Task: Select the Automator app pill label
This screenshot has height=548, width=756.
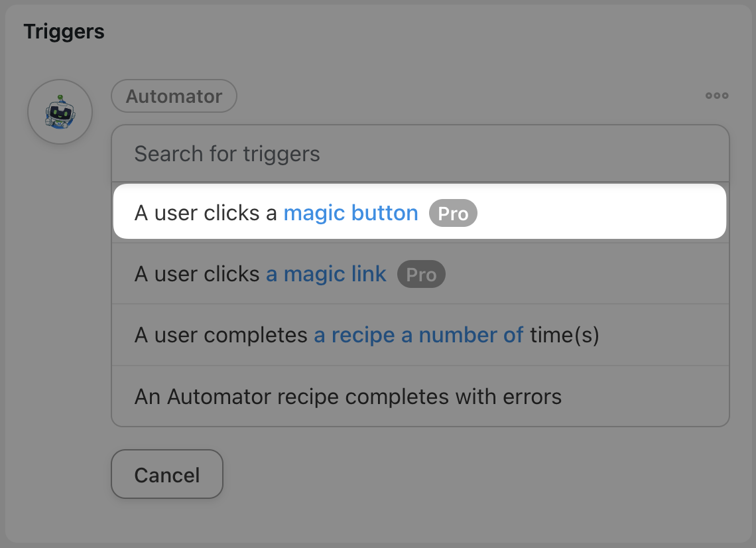Action: (x=174, y=96)
